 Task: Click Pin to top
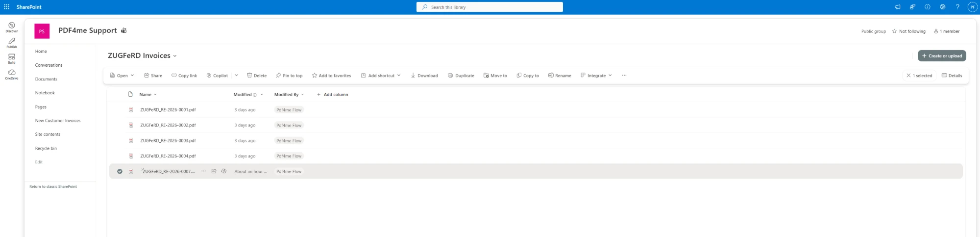click(289, 76)
